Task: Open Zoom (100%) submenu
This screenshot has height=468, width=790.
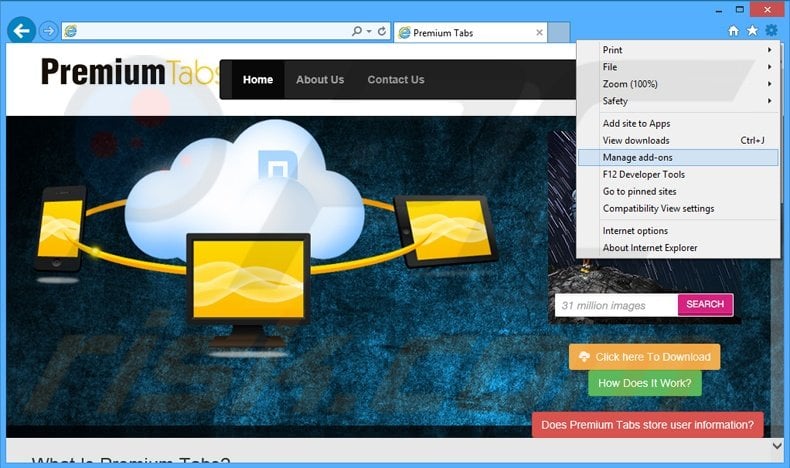Action: [x=678, y=84]
